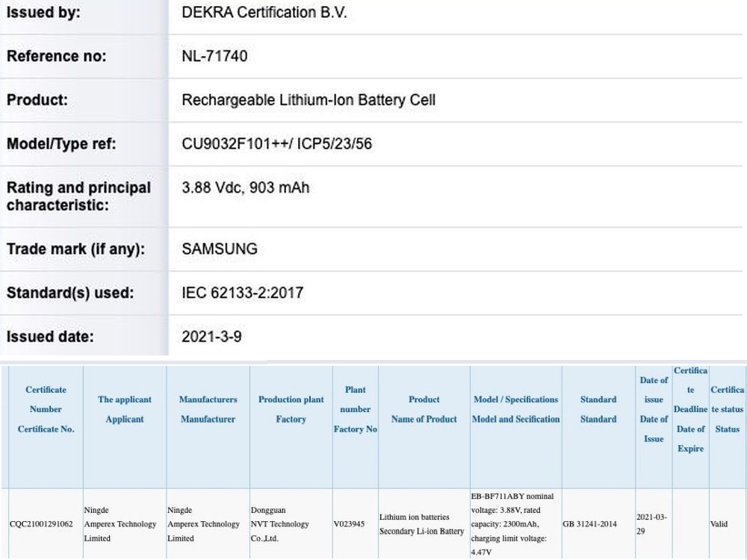Image resolution: width=747 pixels, height=560 pixels.
Task: Click the Date of Issue column header
Action: [x=654, y=409]
